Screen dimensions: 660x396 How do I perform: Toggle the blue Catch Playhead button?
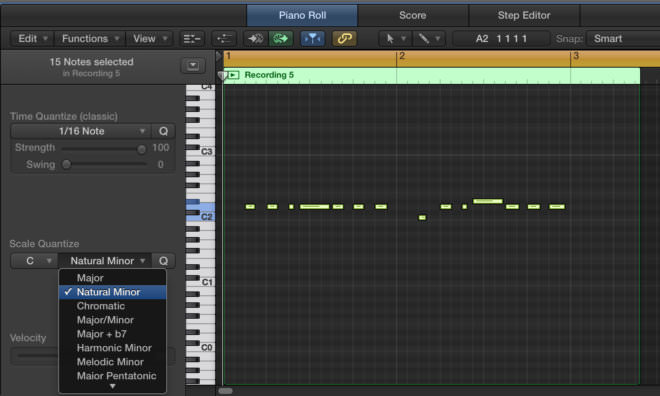click(312, 39)
